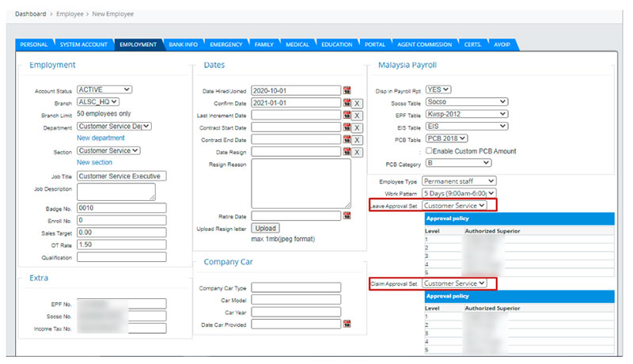Click the Job Title input field

pyautogui.click(x=121, y=176)
